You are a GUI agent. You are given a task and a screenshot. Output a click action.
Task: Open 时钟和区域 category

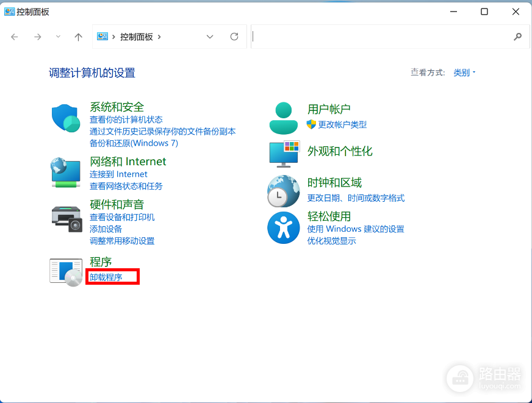coord(334,183)
